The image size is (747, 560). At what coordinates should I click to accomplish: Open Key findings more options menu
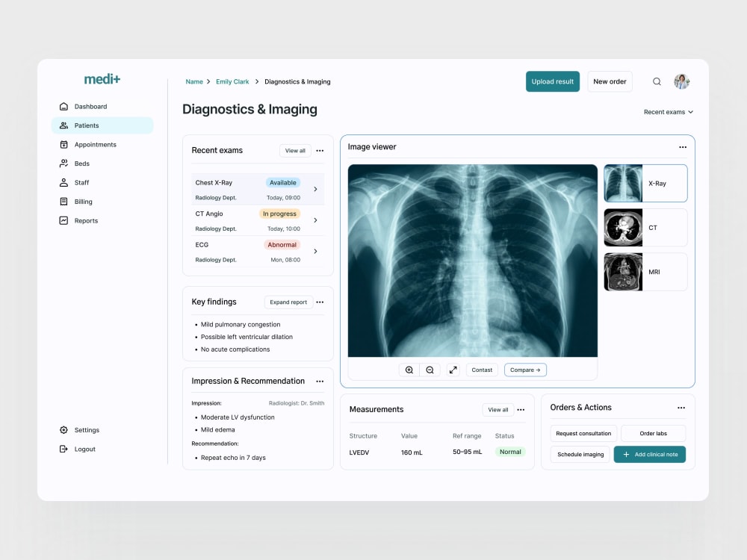[x=320, y=302]
